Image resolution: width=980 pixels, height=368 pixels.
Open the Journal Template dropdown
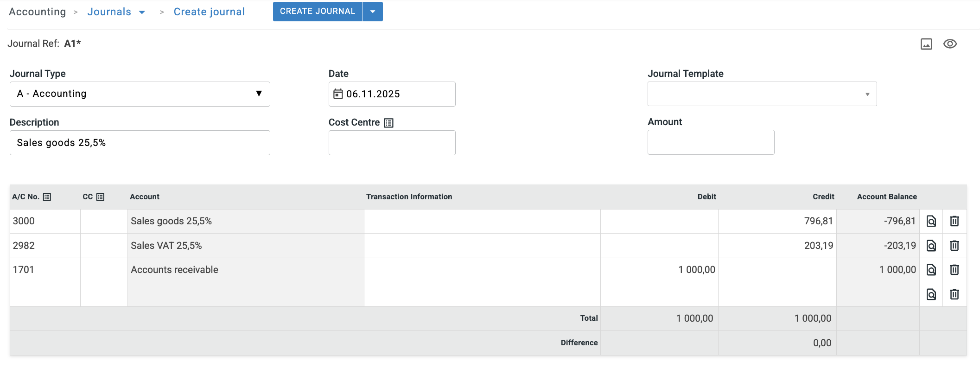tap(867, 94)
